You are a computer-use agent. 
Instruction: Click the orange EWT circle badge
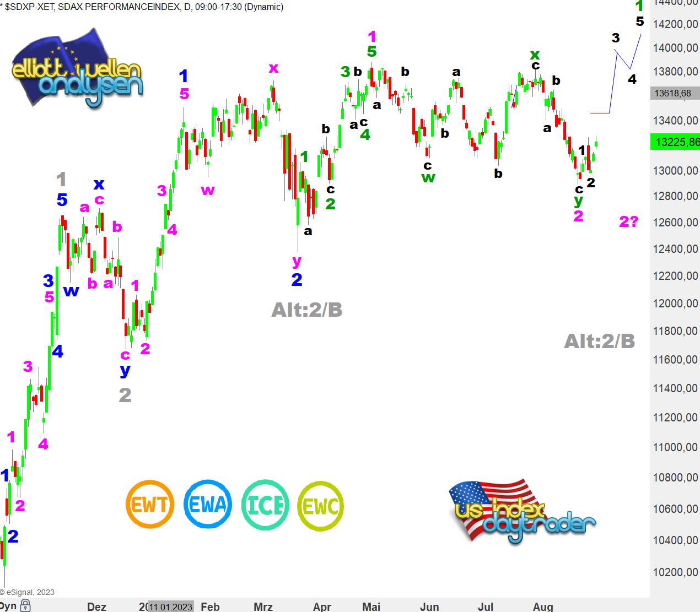click(x=150, y=504)
